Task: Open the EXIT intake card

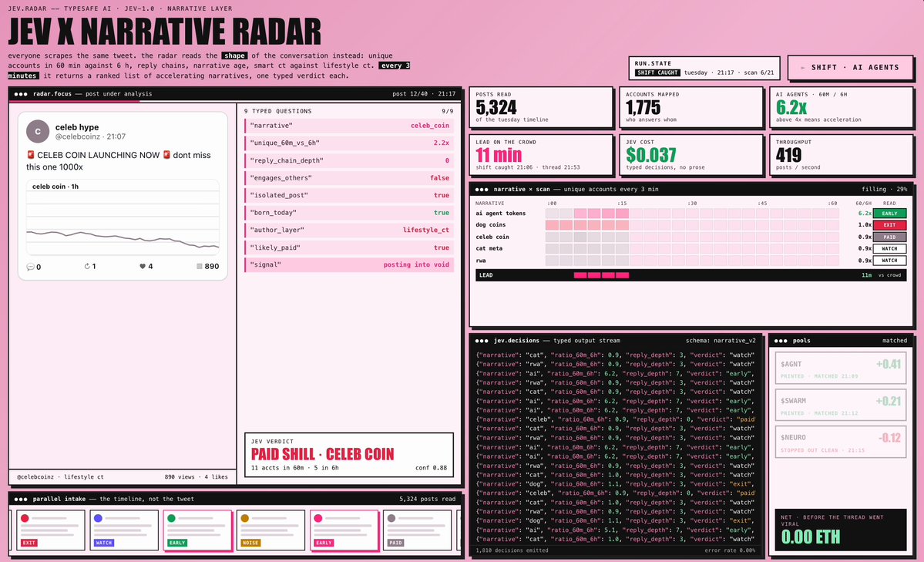Action: point(51,530)
